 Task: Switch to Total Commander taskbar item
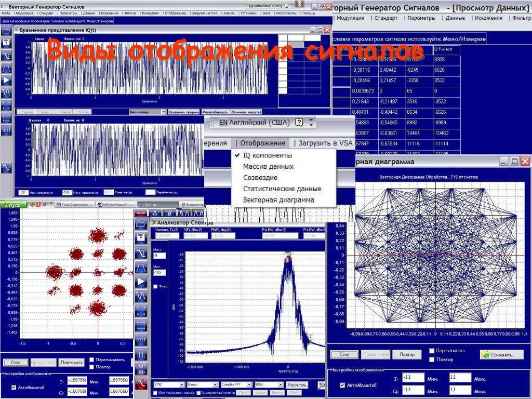(74, 205)
